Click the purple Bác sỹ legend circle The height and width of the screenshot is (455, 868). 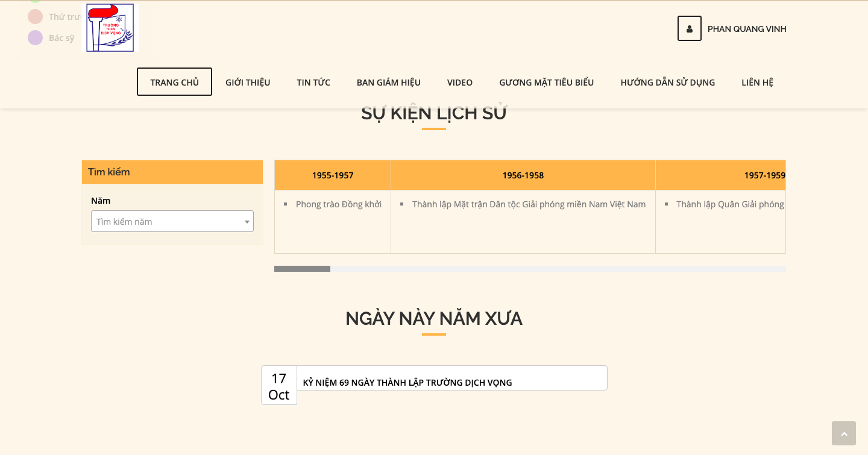[36, 38]
